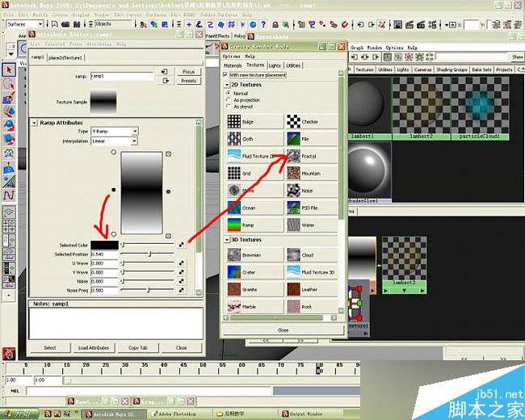Click map button for Noise Freq attribute
This screenshot has height=420, width=525.
(181, 290)
